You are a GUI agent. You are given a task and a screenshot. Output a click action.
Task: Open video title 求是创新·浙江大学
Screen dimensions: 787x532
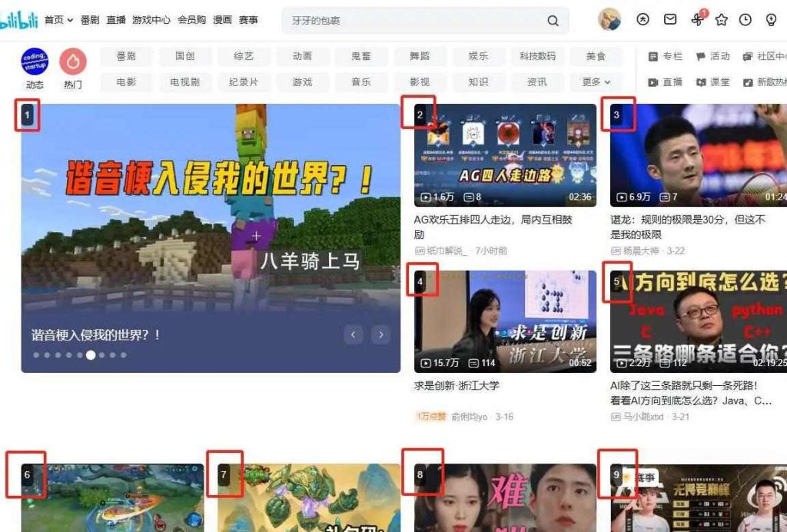pyautogui.click(x=457, y=385)
